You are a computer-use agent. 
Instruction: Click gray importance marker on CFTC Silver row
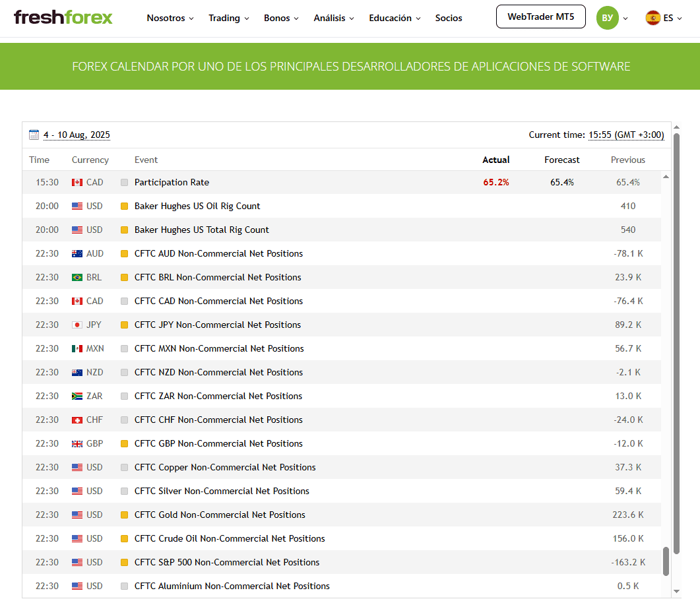[x=125, y=491]
